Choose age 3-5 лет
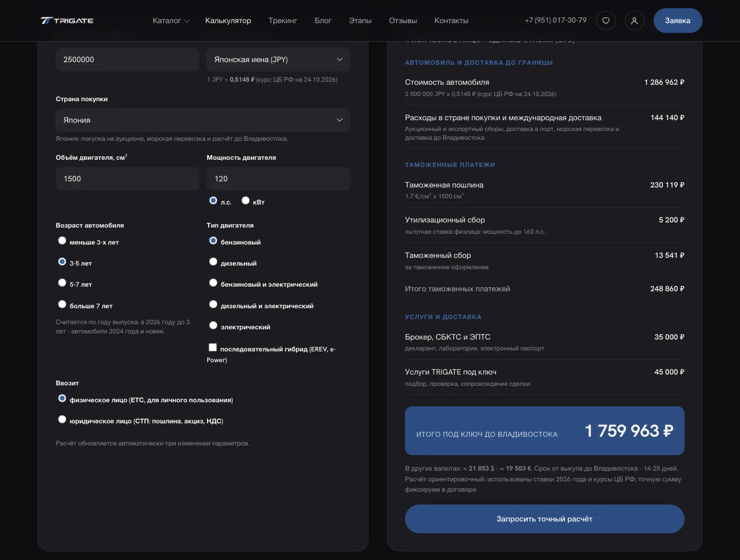This screenshot has height=560, width=740. tap(62, 262)
